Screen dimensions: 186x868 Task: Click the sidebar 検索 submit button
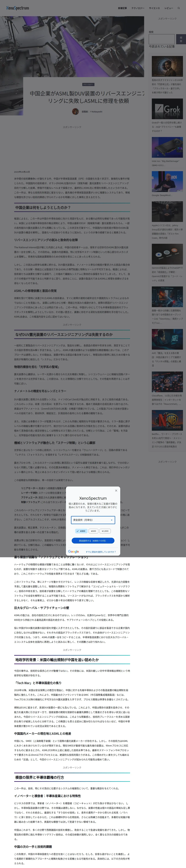181,39
